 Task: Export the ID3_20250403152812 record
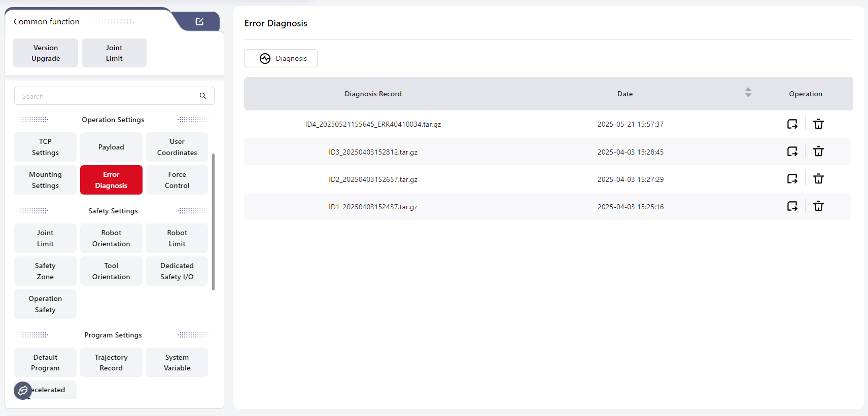pyautogui.click(x=792, y=152)
